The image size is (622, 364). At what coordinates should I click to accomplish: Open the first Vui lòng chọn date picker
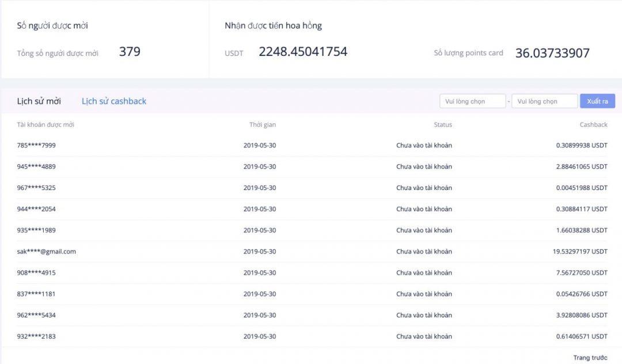click(472, 101)
